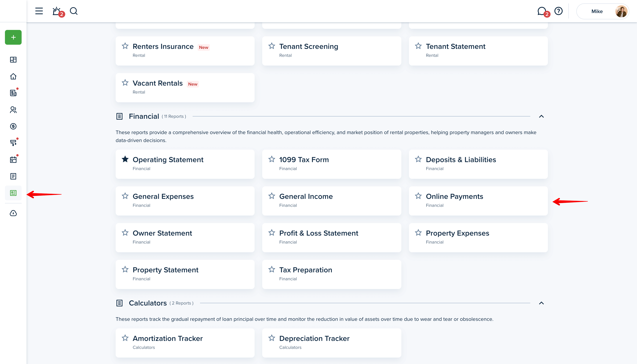Open the Tenant Statement report
This screenshot has width=637, height=364.
pyautogui.click(x=478, y=51)
